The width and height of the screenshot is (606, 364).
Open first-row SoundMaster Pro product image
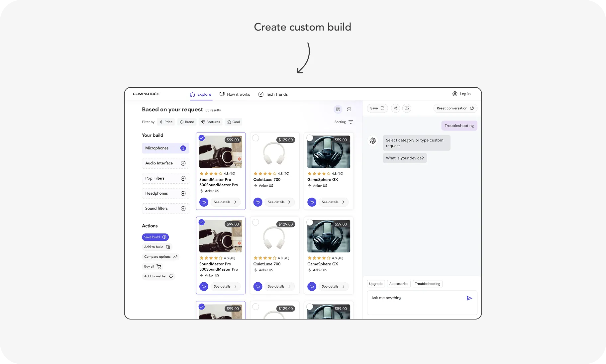point(221,152)
